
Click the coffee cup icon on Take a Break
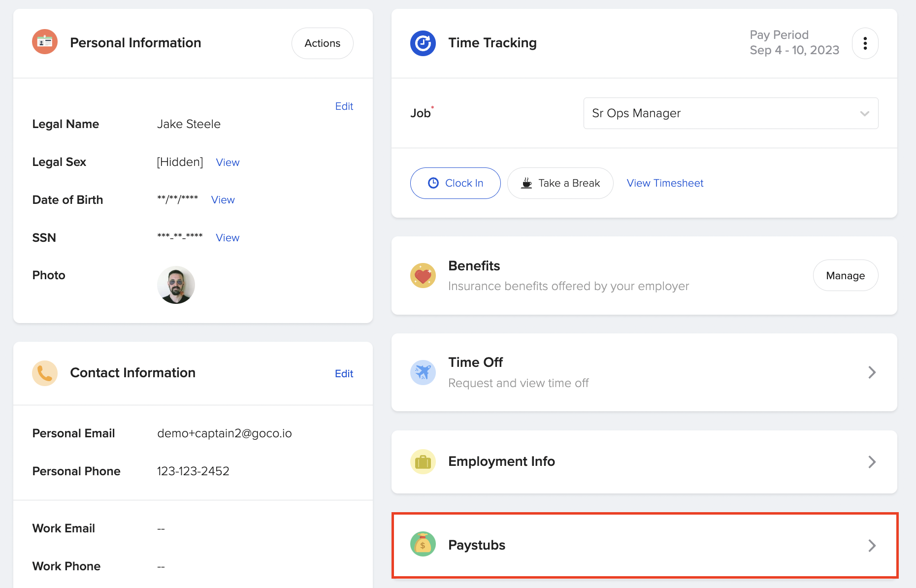[526, 183]
